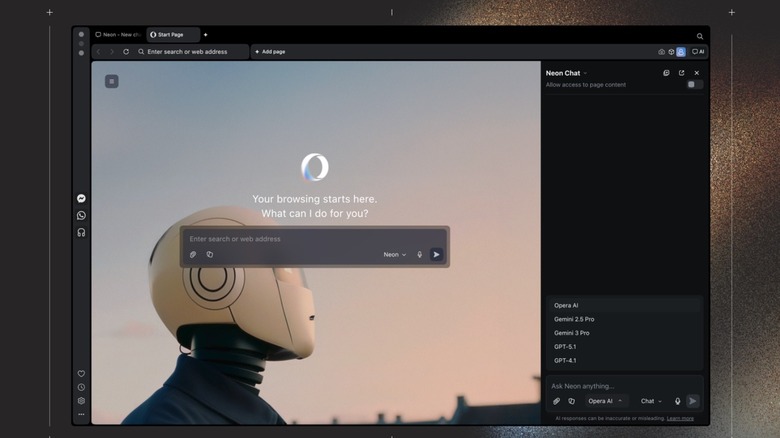Open the WhatsApp sidebar icon
The height and width of the screenshot is (438, 780).
[x=81, y=216]
